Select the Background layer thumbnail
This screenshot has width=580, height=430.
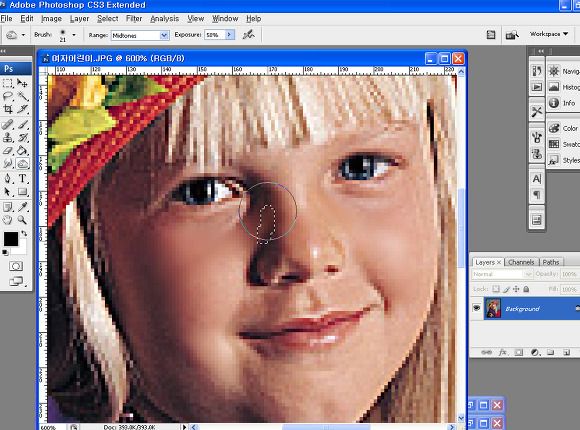(493, 308)
